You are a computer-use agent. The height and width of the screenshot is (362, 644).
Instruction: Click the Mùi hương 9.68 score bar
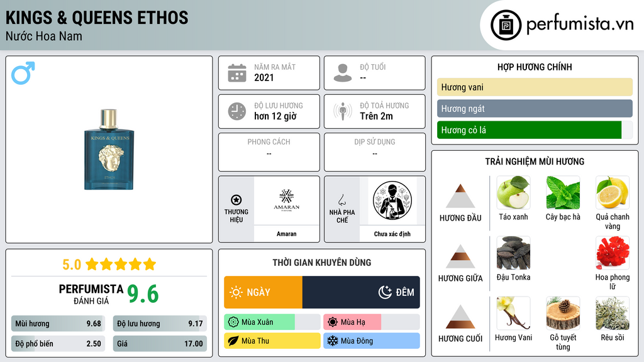(58, 324)
